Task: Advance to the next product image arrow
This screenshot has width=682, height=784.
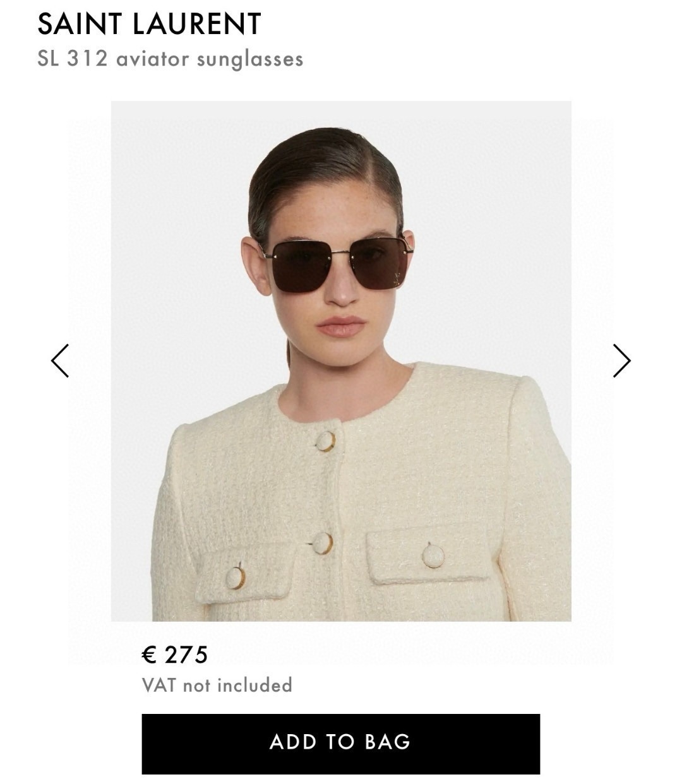Action: tap(621, 360)
